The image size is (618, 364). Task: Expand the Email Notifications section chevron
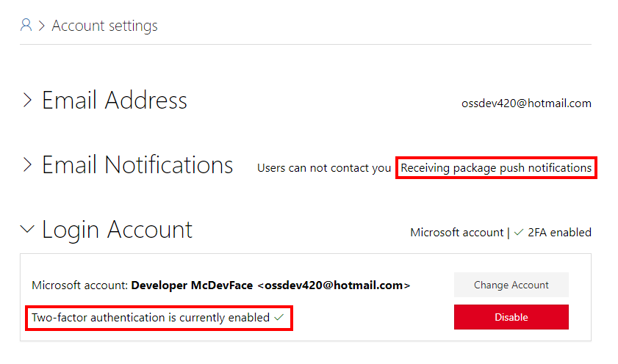pyautogui.click(x=27, y=164)
